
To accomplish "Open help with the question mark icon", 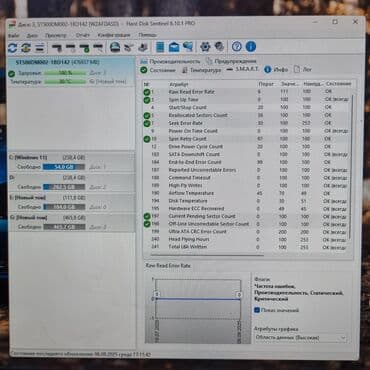I will pyautogui.click(x=237, y=47).
